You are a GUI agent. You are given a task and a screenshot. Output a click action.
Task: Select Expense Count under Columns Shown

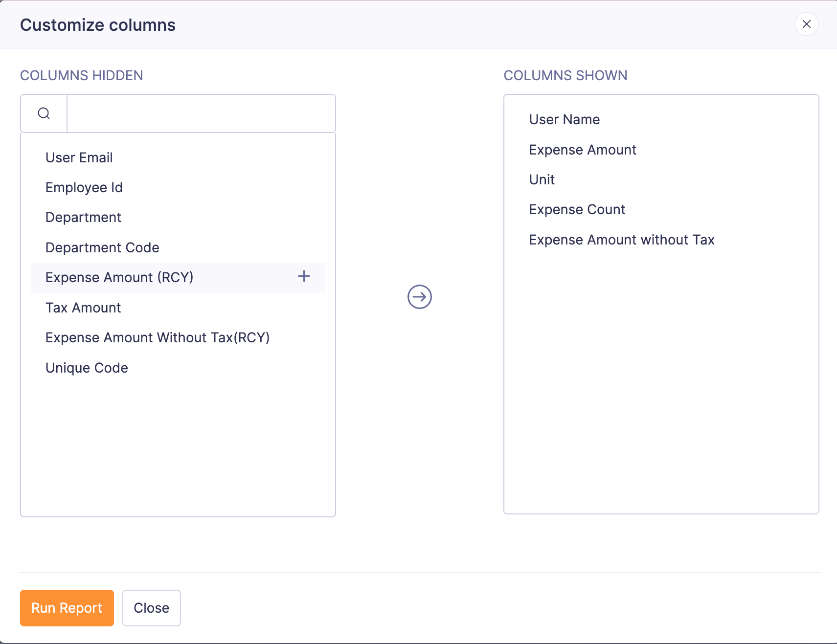(x=577, y=209)
